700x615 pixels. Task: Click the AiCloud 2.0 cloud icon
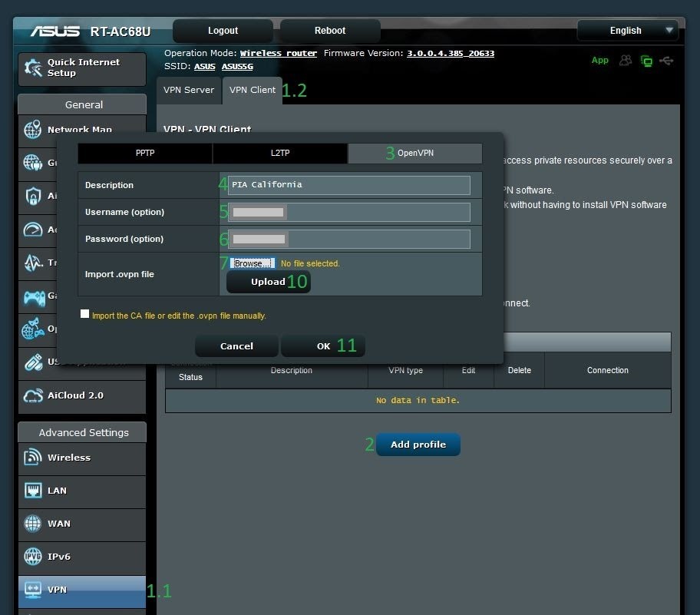tap(33, 395)
